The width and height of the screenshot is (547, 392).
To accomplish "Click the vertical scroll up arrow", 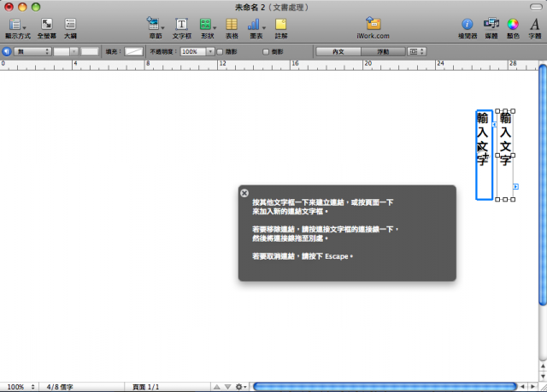I will [x=544, y=366].
